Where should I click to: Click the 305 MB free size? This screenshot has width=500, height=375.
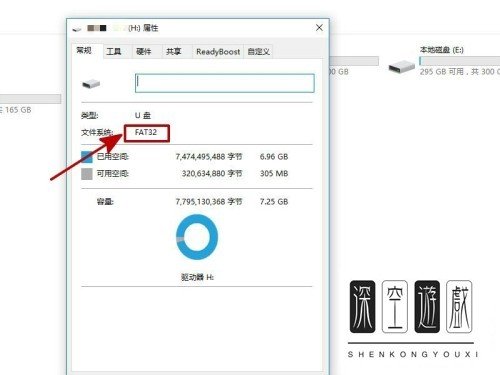tap(274, 173)
